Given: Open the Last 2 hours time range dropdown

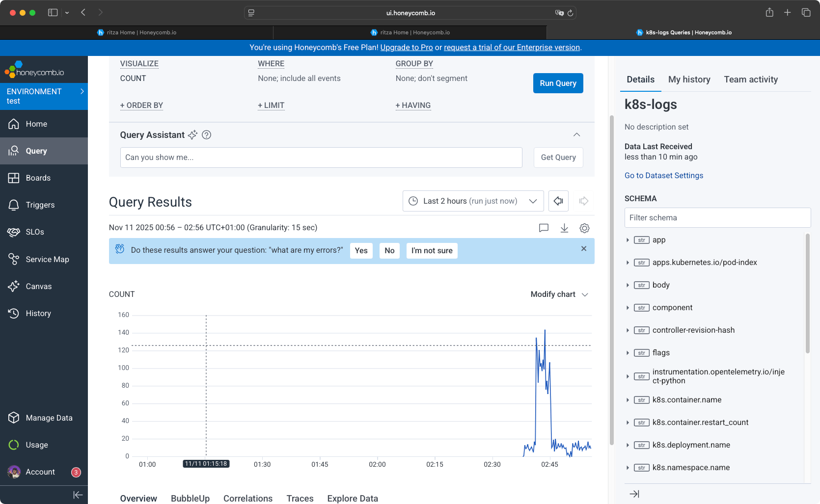Looking at the screenshot, I should [472, 201].
